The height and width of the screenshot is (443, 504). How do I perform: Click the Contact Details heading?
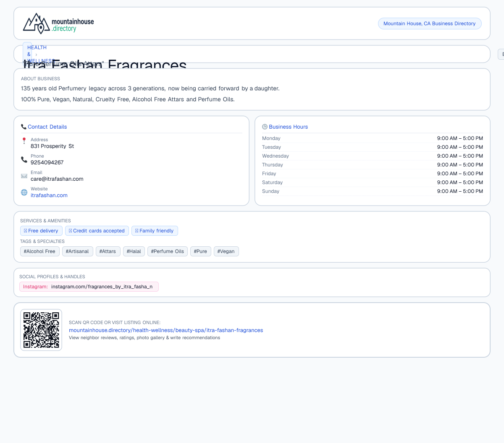[x=47, y=127]
